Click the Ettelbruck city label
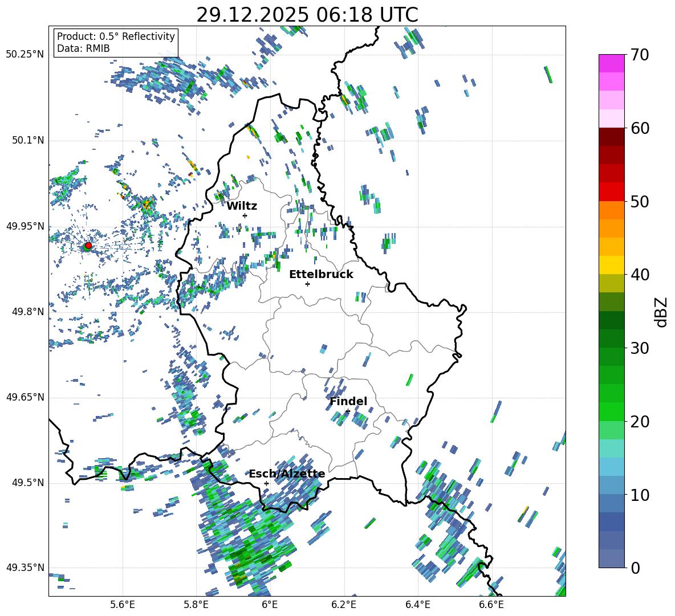The height and width of the screenshot is (616, 675). pyautogui.click(x=321, y=275)
